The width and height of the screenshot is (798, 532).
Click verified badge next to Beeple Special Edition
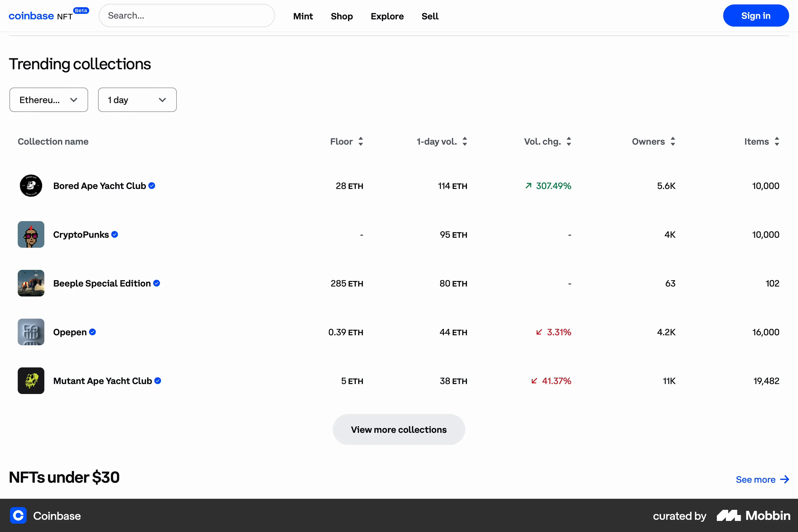point(157,283)
